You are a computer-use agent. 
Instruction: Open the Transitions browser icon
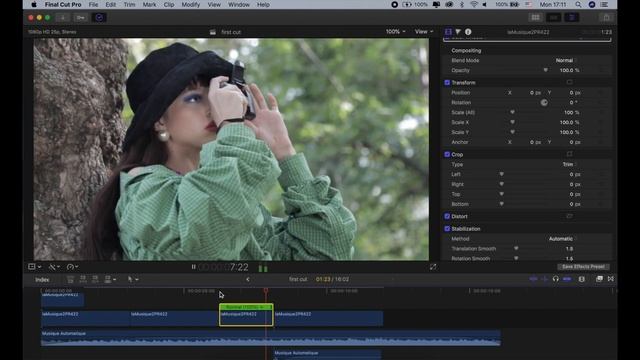[611, 279]
